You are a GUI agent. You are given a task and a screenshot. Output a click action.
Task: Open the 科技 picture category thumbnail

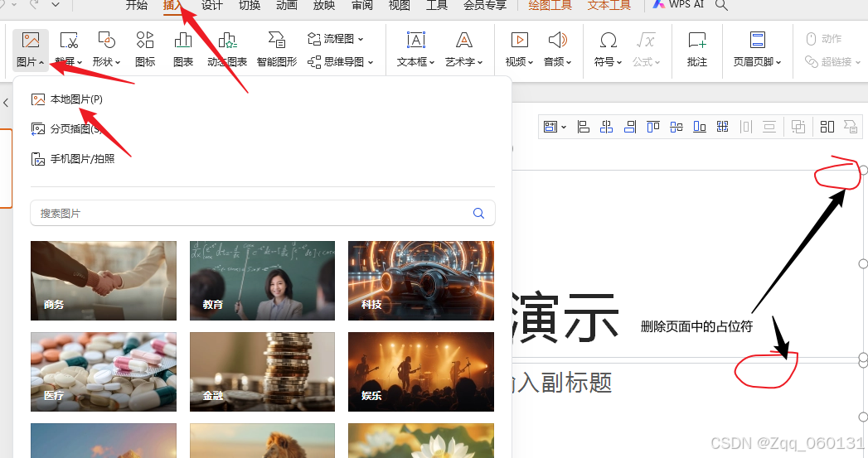point(420,281)
